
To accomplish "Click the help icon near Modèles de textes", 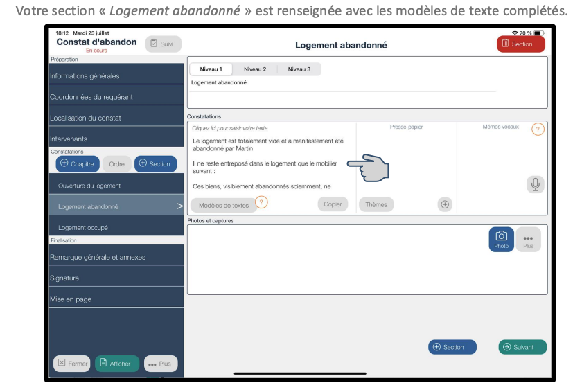I will point(261,202).
